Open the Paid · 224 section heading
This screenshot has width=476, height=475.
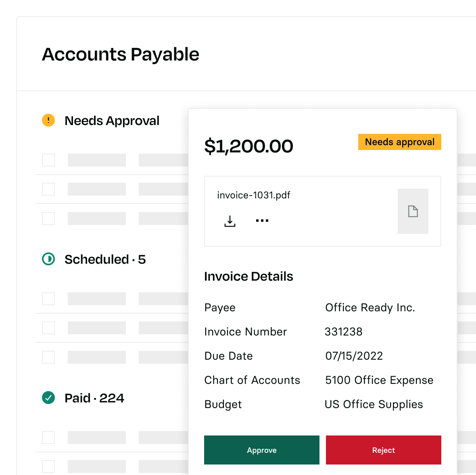[x=94, y=398]
